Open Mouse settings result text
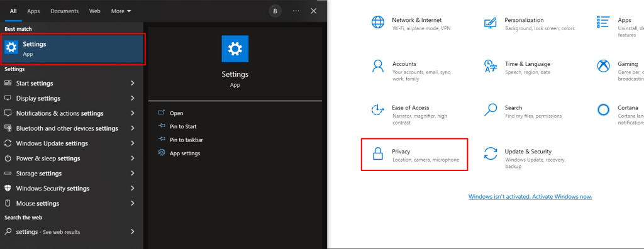 click(x=38, y=203)
